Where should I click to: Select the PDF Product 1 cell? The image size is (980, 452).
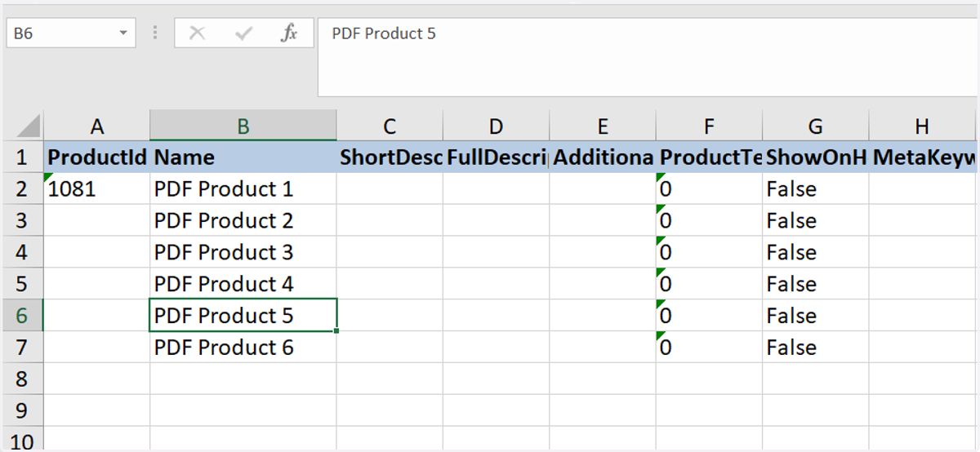click(x=243, y=188)
